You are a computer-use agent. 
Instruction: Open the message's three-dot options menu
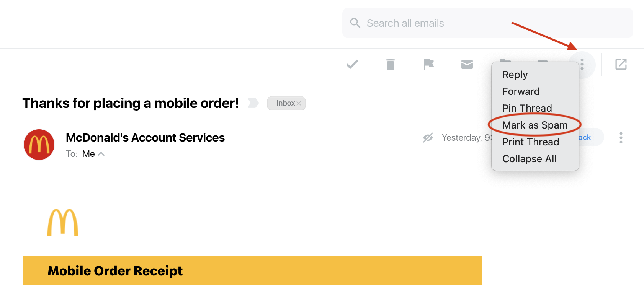(621, 138)
